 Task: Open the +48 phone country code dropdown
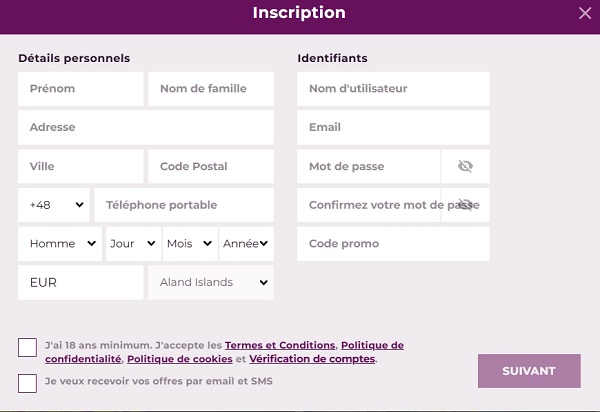[x=54, y=205]
